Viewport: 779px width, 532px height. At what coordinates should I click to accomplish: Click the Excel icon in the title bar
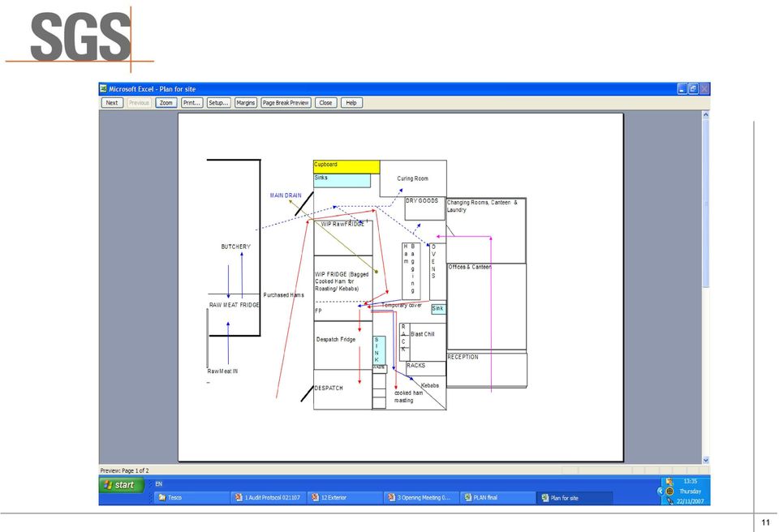(x=103, y=89)
